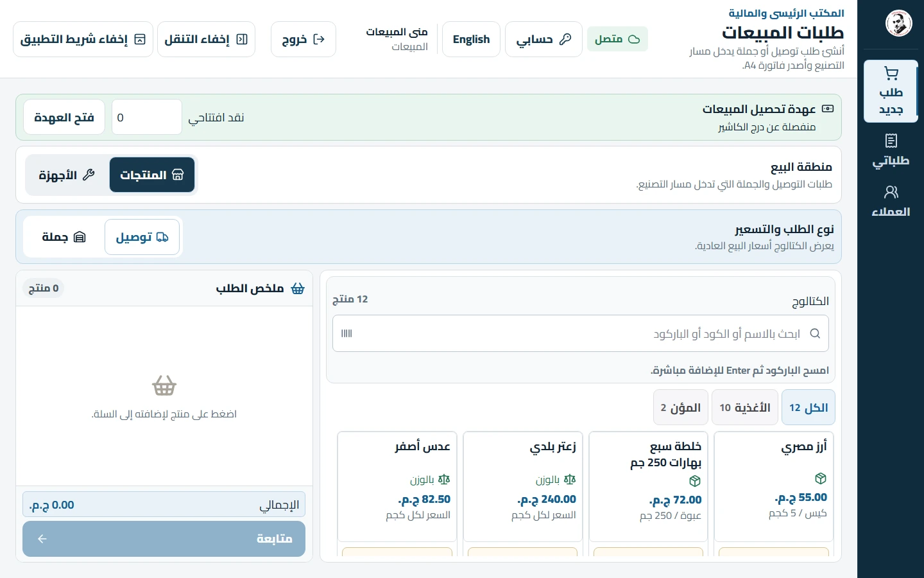
Task: Switch to the الأجهزة zone tab
Action: 67,175
